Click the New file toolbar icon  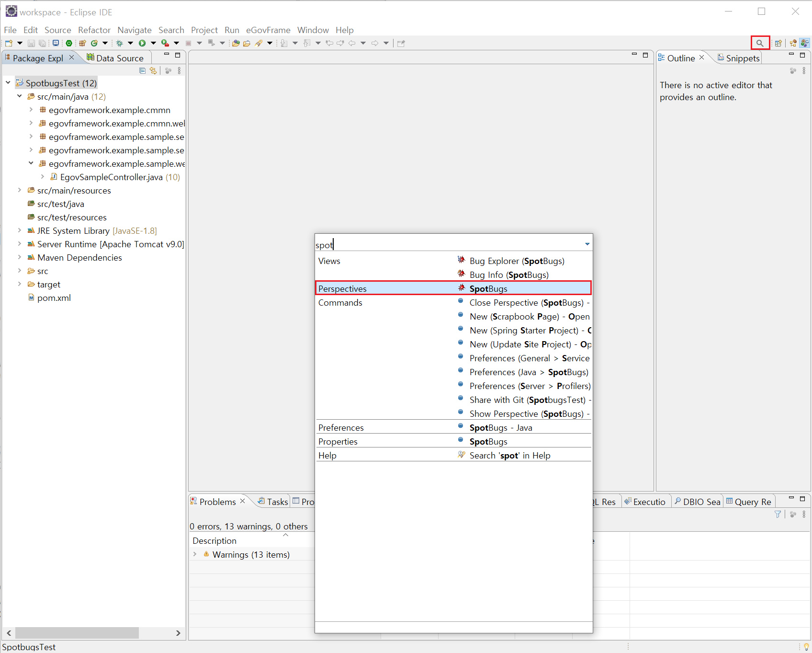coord(9,43)
